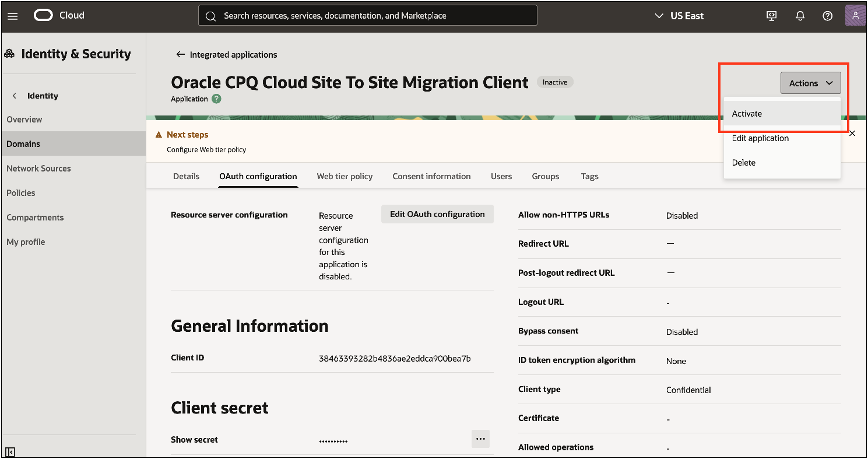Open the help question mark menu
This screenshot has height=459, width=868.
(827, 16)
